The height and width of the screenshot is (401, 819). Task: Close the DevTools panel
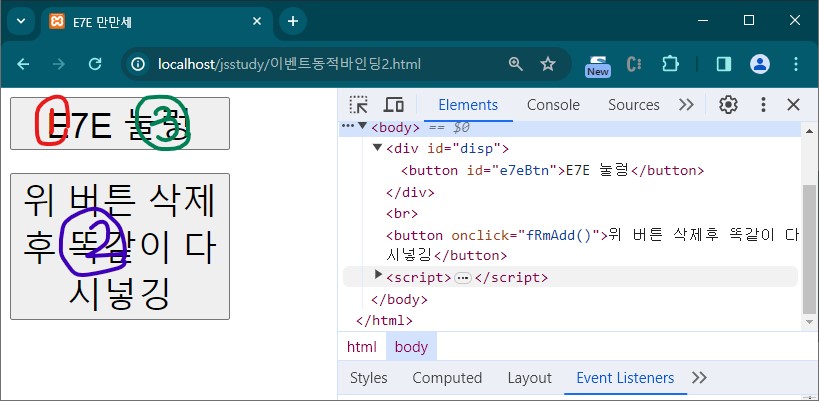pos(793,105)
